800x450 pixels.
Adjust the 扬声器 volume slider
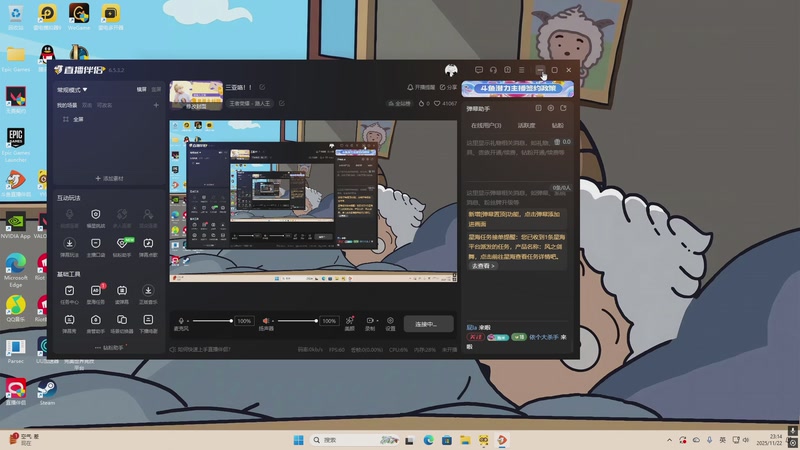click(297, 321)
